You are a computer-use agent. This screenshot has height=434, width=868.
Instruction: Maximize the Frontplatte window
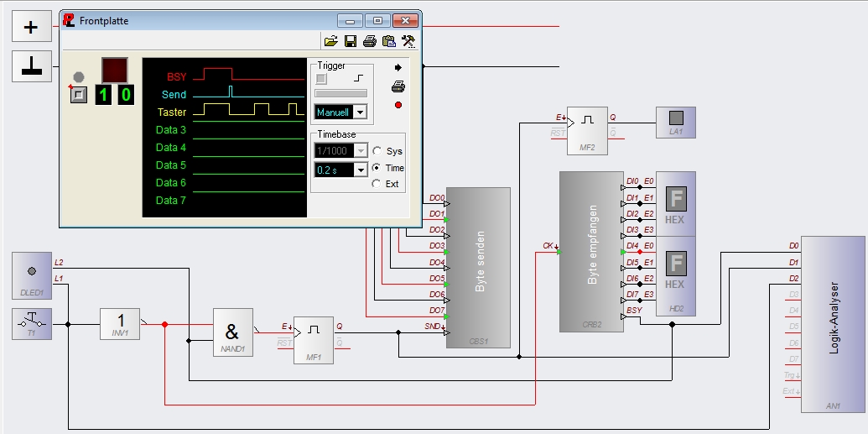pyautogui.click(x=377, y=20)
